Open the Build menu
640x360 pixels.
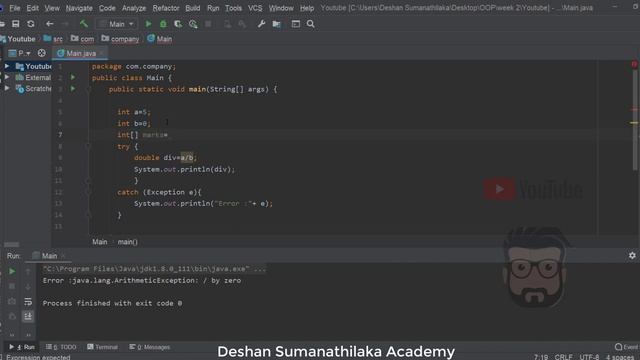(x=193, y=8)
